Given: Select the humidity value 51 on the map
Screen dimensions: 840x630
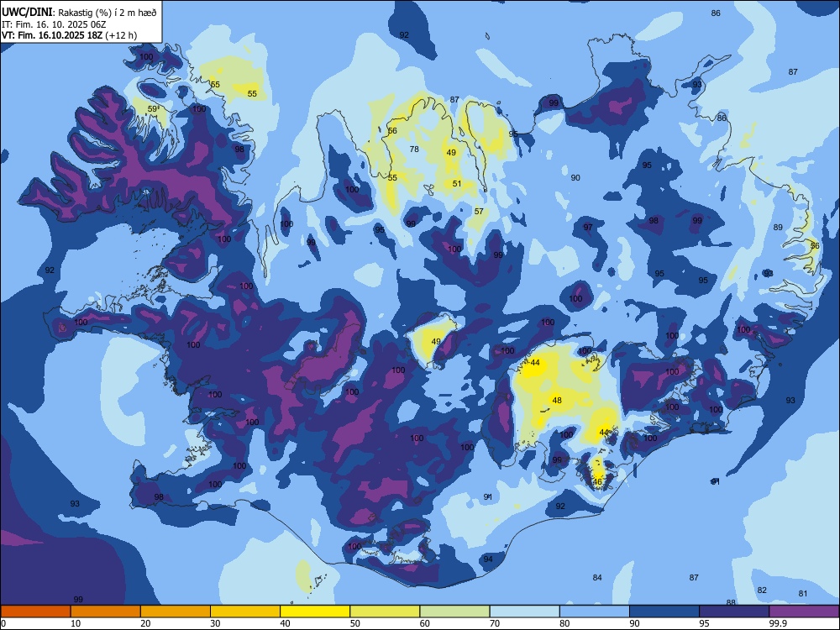Looking at the screenshot, I should click(x=456, y=183).
